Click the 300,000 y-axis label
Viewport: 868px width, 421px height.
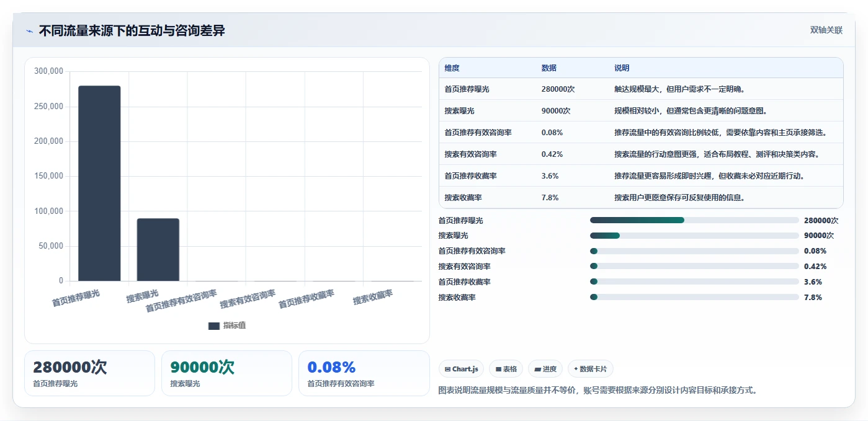(48, 71)
